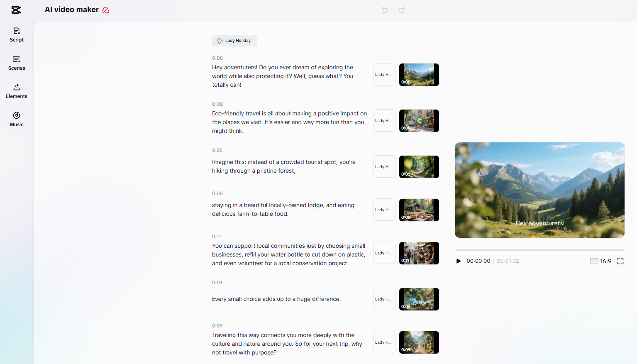Play the video preview
This screenshot has width=637, height=364.
(x=458, y=261)
